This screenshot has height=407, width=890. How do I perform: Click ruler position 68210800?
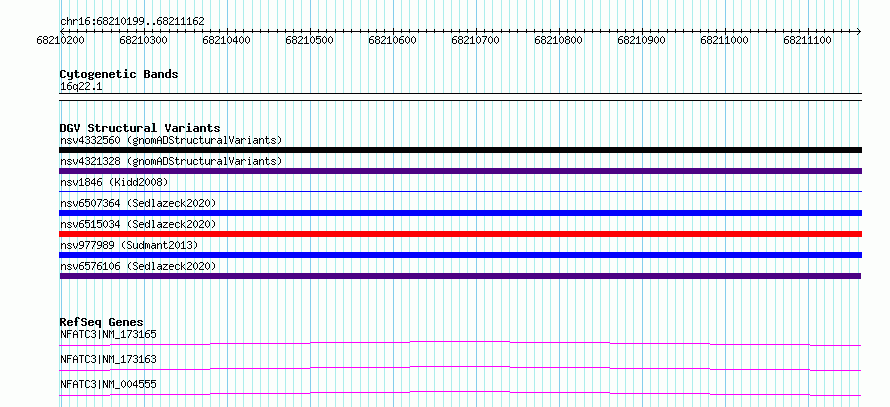point(559,40)
